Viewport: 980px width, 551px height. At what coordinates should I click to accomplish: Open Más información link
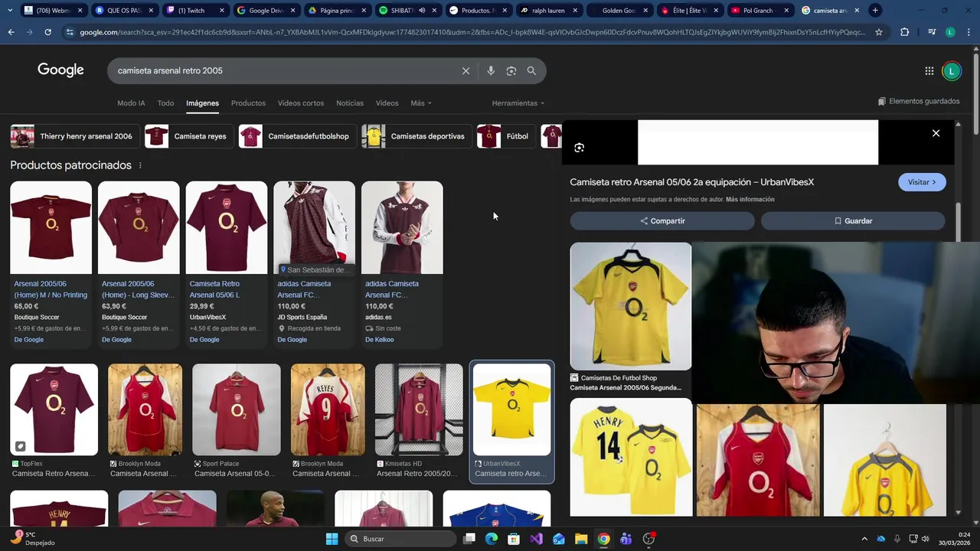750,200
